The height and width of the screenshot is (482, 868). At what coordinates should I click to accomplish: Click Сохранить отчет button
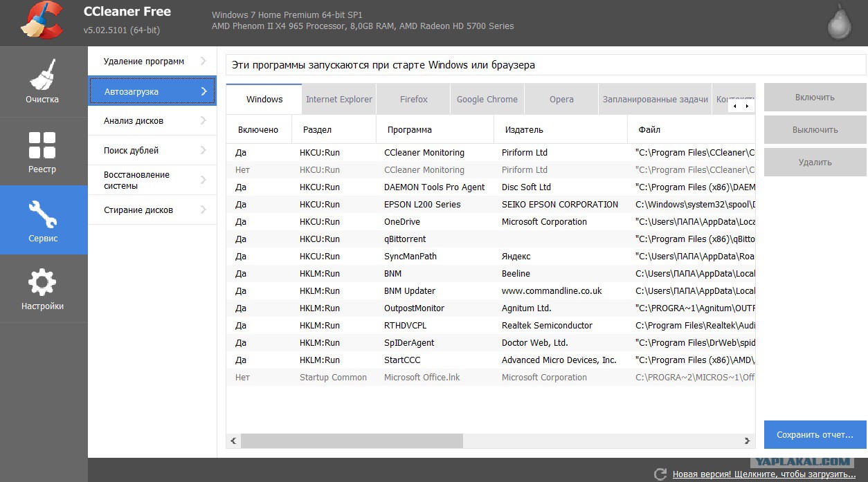coord(815,435)
